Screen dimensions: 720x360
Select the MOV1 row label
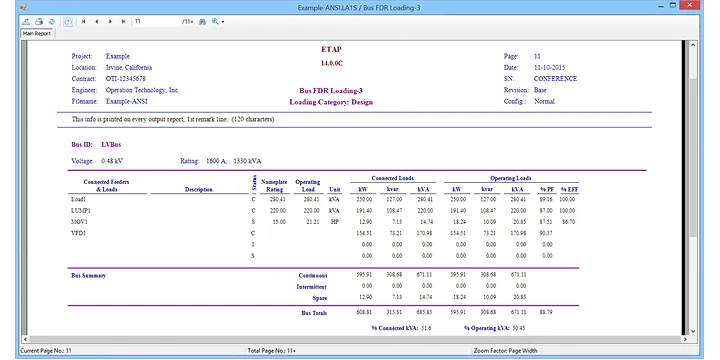(x=78, y=222)
